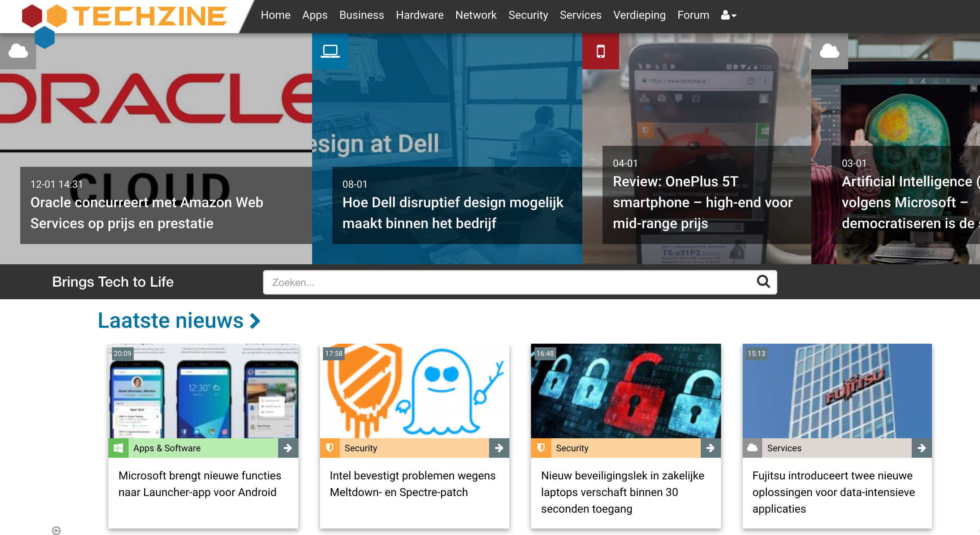The image size is (980, 535).
Task: Click the smartphone icon on the OnePlus slide
Action: click(600, 51)
